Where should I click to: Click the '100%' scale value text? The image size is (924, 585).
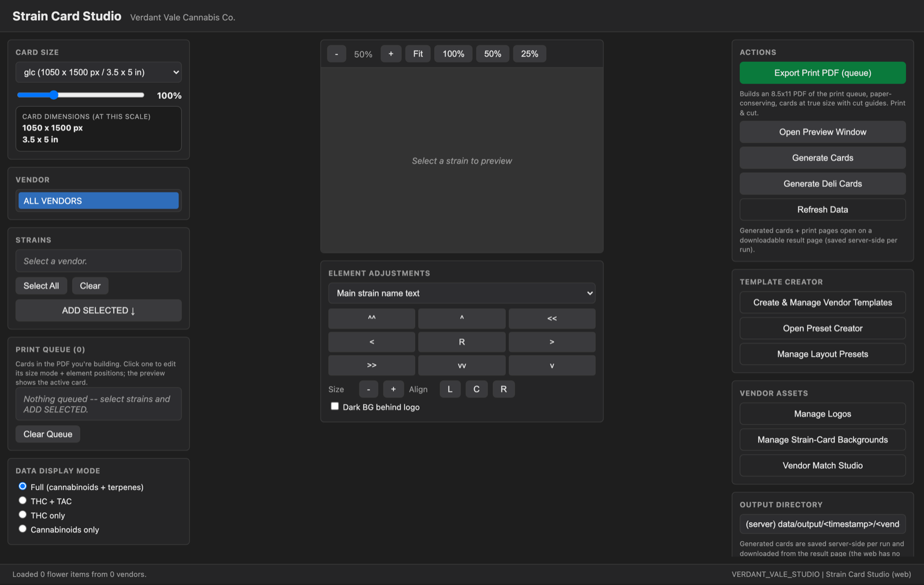(169, 95)
